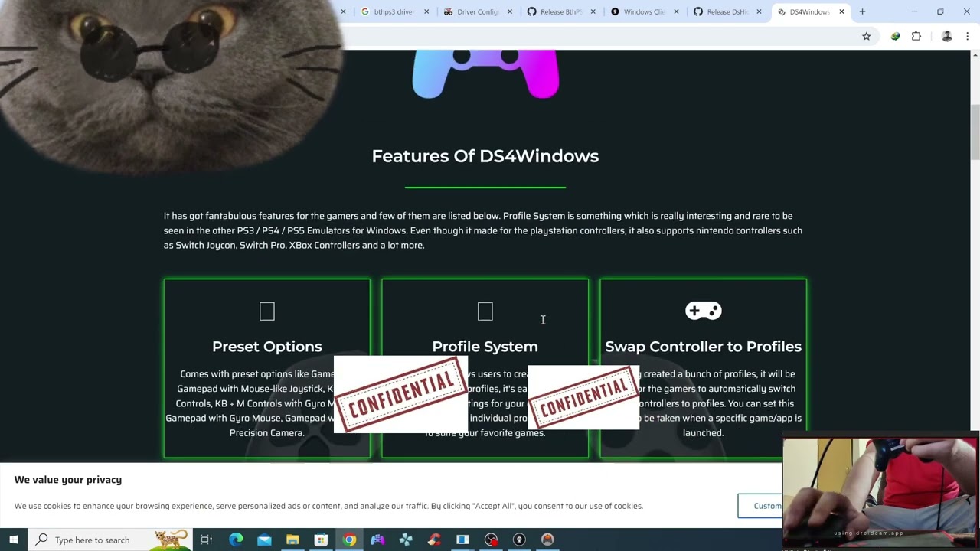This screenshot has width=980, height=551.
Task: Click the 'Type here to search' box
Action: pos(110,540)
